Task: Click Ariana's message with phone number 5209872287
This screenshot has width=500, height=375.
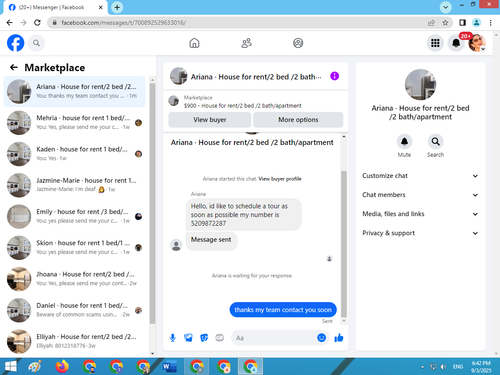Action: pos(243,215)
